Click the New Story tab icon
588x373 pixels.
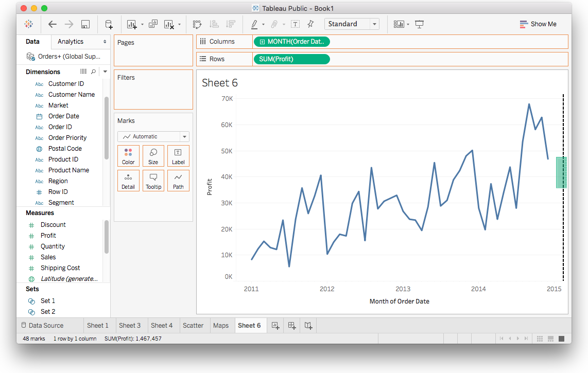point(308,325)
